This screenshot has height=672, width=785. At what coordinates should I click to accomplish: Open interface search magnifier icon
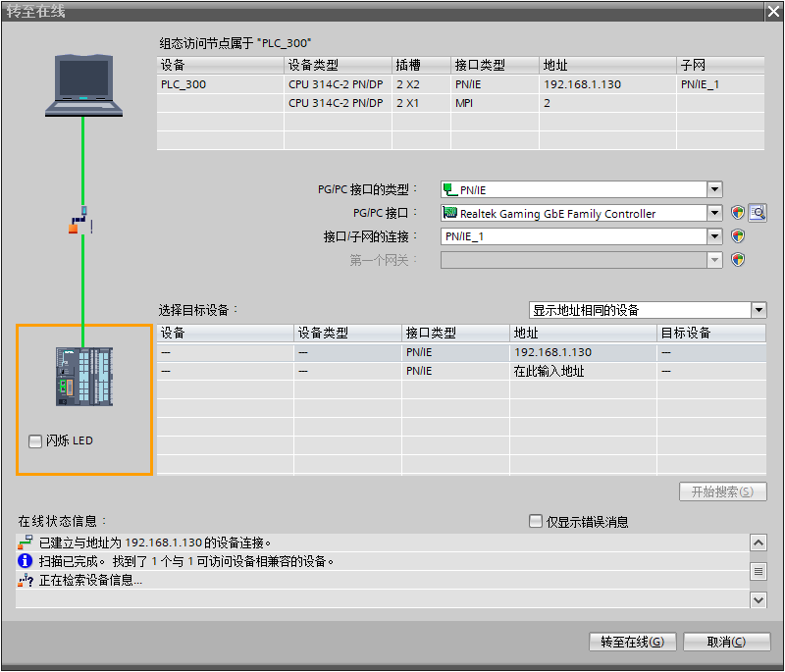coord(758,213)
